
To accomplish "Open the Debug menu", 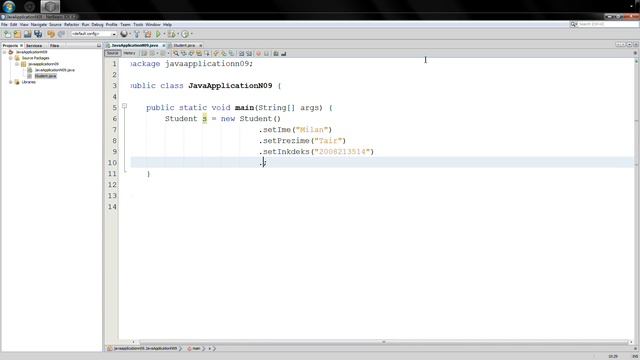I will (98, 24).
